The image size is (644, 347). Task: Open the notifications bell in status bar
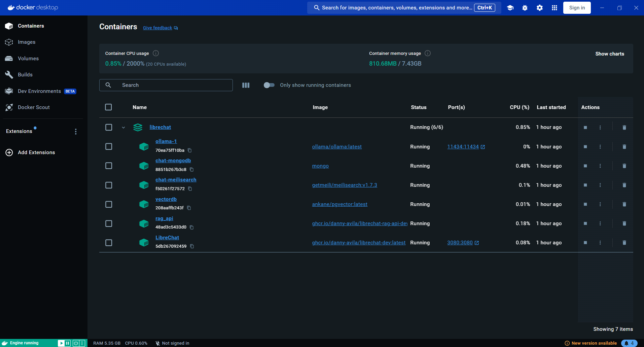pyautogui.click(x=629, y=343)
